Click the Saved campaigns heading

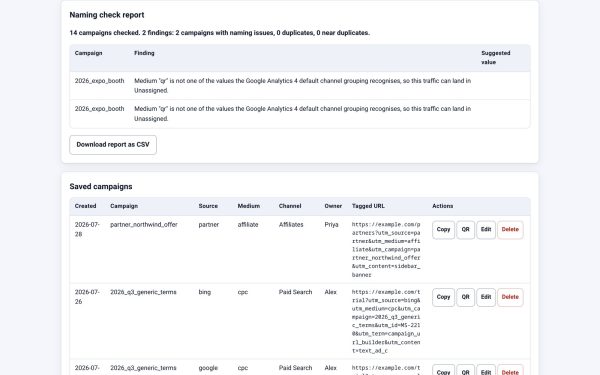[x=101, y=187]
